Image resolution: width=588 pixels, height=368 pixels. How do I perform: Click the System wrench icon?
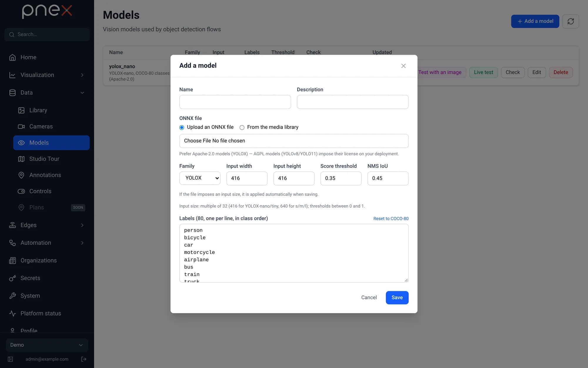[12, 296]
